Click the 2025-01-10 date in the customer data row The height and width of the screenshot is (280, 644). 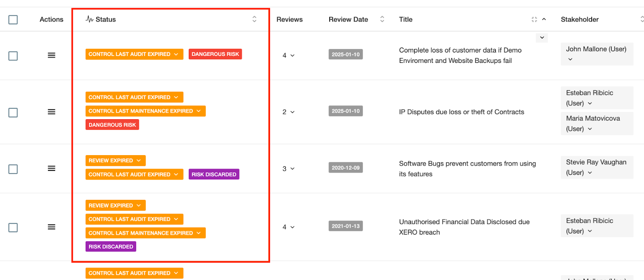(x=346, y=54)
